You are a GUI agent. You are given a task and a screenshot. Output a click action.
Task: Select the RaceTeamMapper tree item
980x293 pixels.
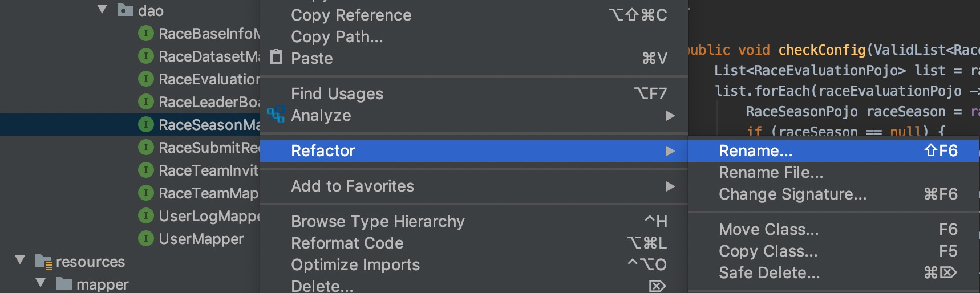point(209,193)
